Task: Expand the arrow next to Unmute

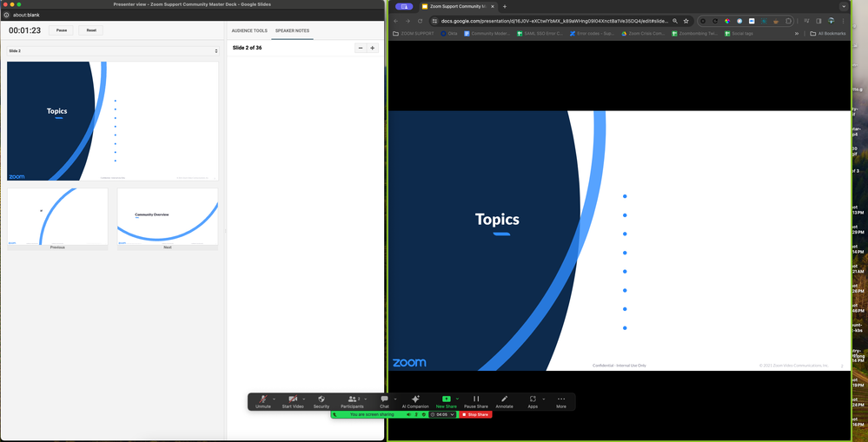Action: click(275, 399)
